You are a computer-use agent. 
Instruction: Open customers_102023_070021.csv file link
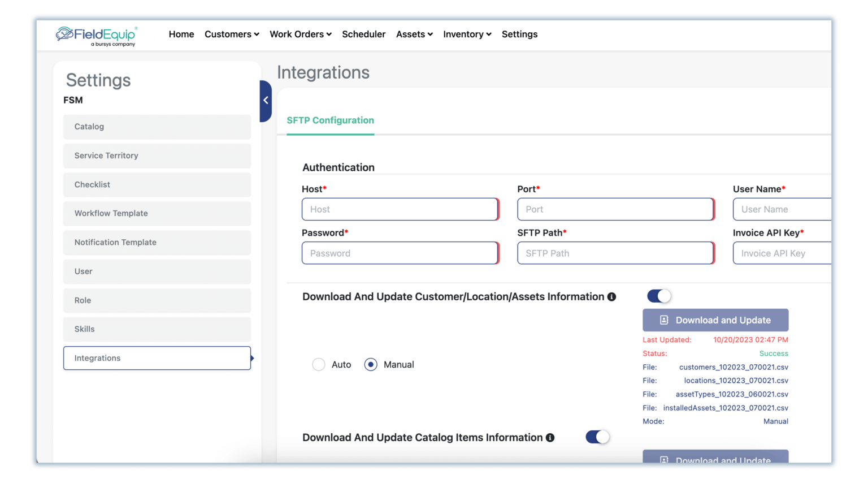pyautogui.click(x=733, y=366)
